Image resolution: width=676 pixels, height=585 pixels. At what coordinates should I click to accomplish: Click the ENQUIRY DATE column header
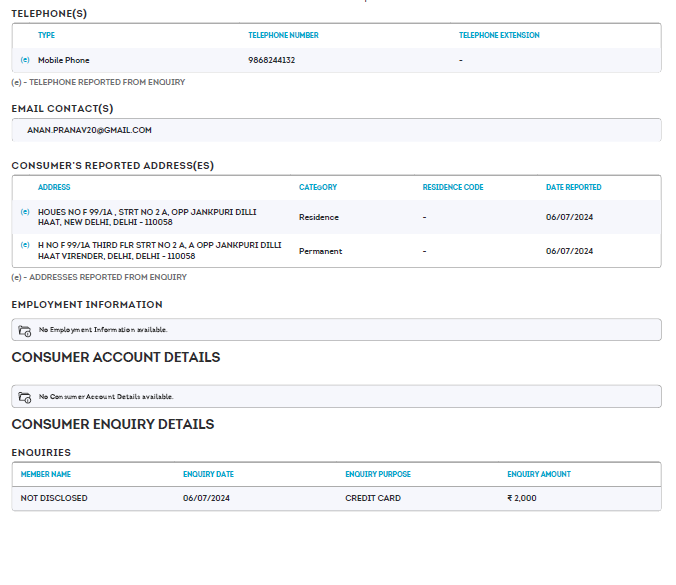[208, 474]
